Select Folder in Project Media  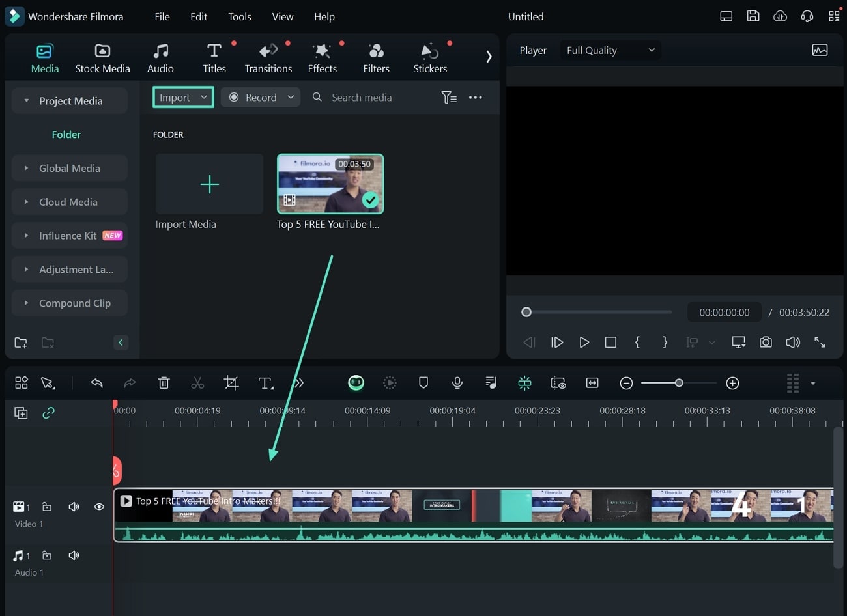tap(66, 134)
